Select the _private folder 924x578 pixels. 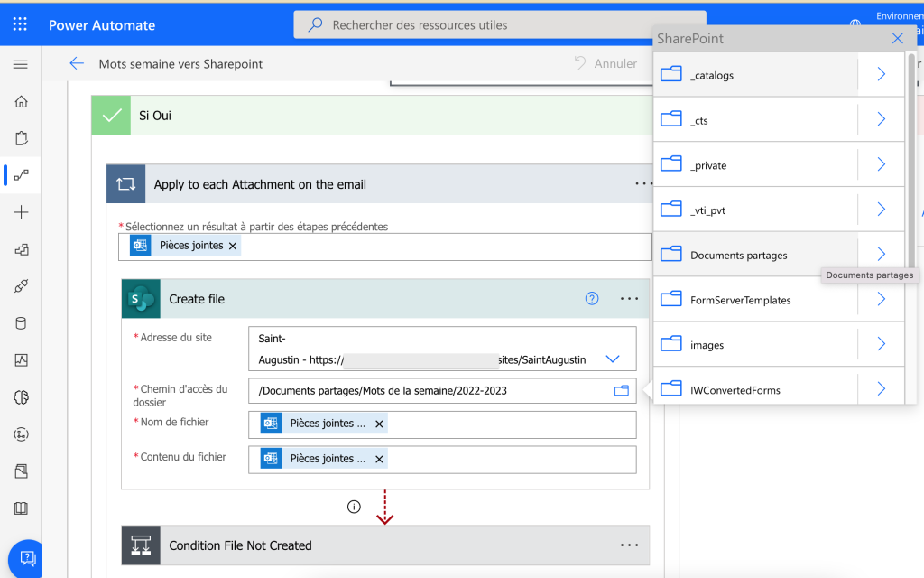click(x=755, y=164)
